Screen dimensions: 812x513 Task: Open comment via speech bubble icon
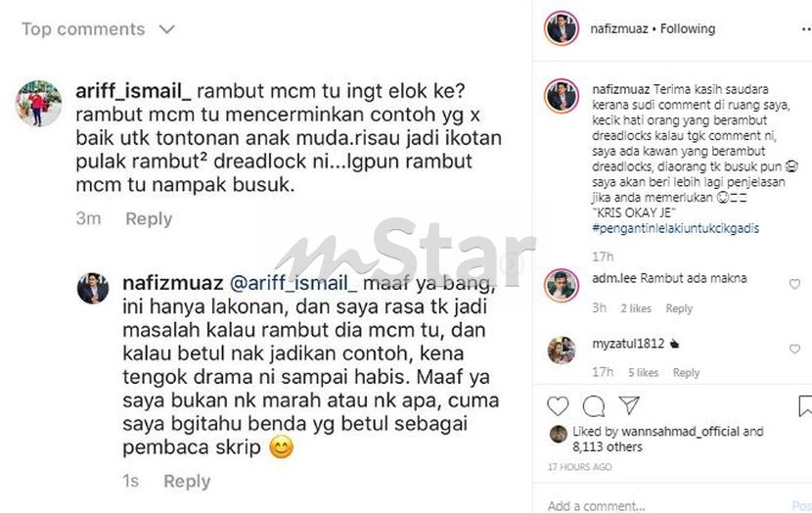594,406
